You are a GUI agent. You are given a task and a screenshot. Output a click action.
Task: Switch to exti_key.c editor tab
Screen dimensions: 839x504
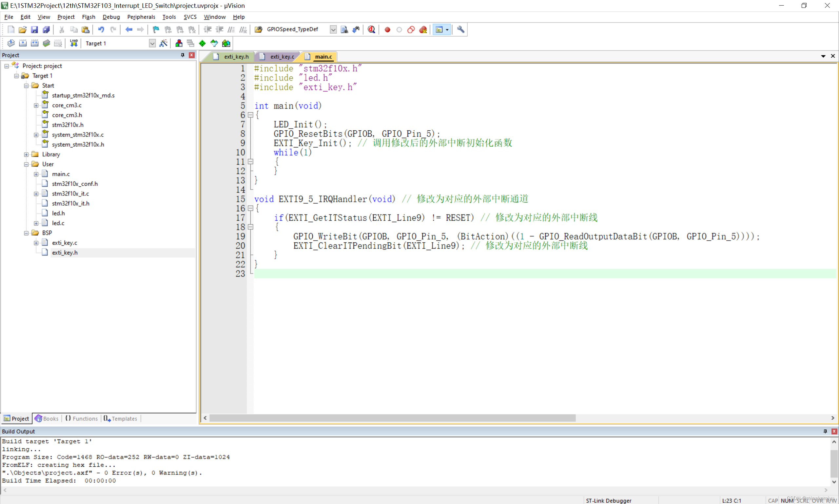pos(278,57)
